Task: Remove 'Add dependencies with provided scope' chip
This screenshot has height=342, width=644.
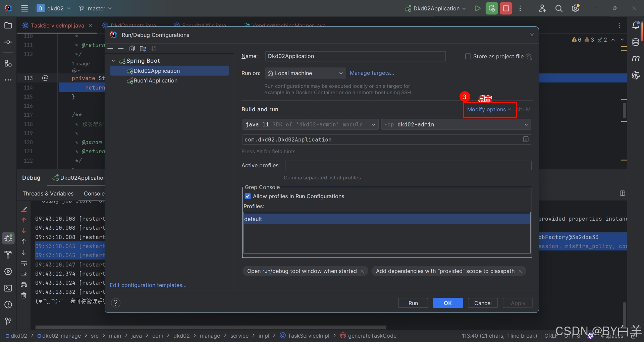Action: (520, 271)
